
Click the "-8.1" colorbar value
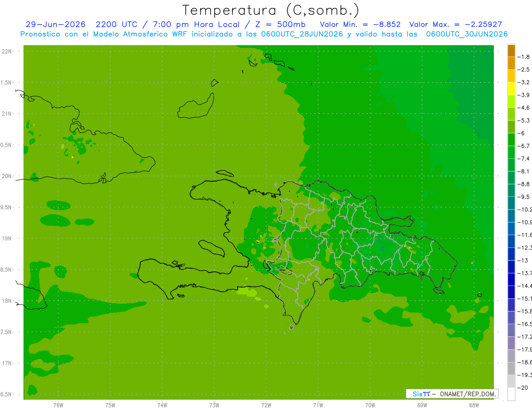tap(524, 171)
